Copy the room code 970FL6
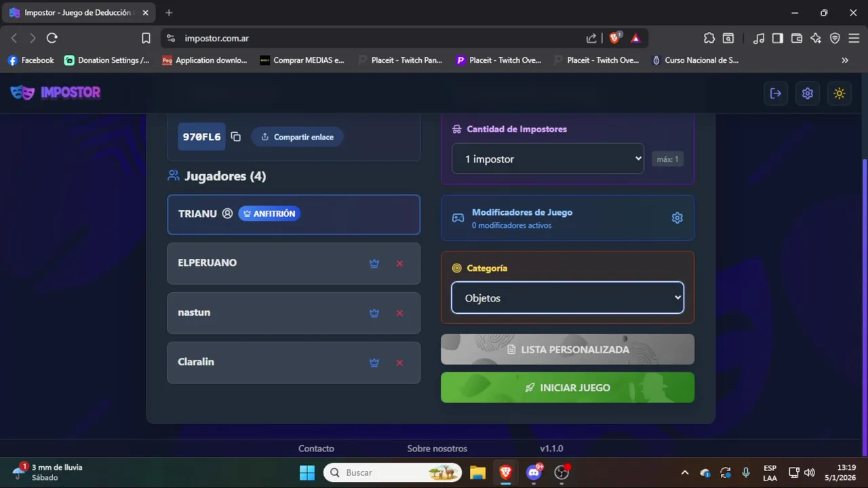 tap(235, 137)
